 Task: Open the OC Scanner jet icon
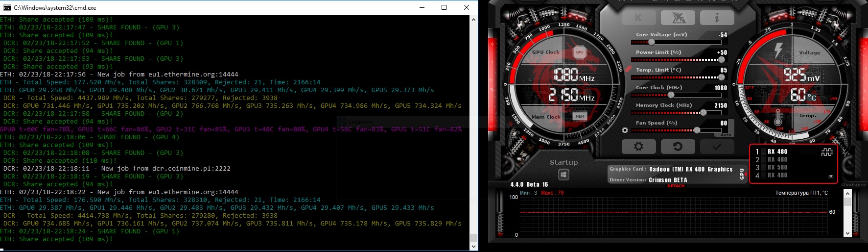[x=678, y=18]
